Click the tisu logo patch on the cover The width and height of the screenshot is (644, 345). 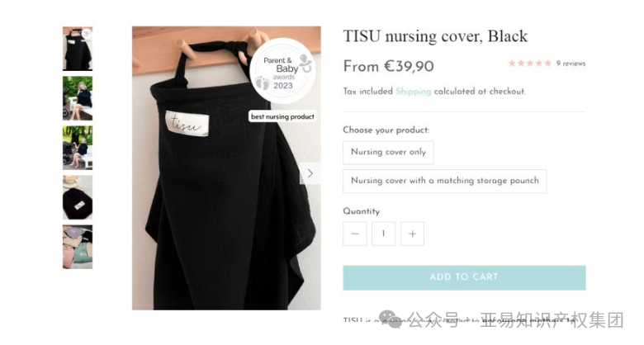pos(187,123)
